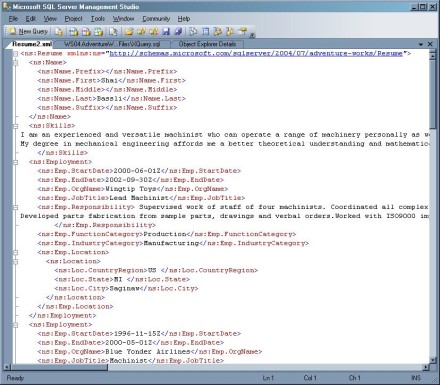Click the last name value Bassli

tap(109, 98)
